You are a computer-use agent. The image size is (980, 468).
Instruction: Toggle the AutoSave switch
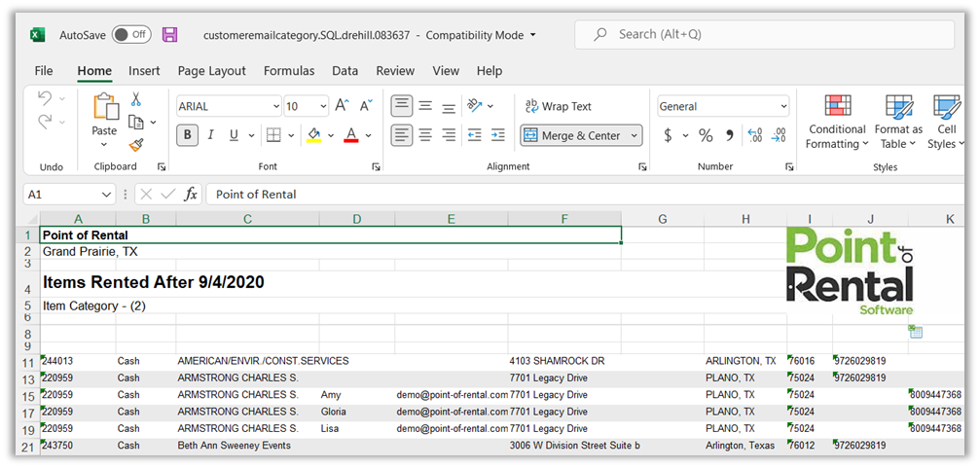point(131,35)
